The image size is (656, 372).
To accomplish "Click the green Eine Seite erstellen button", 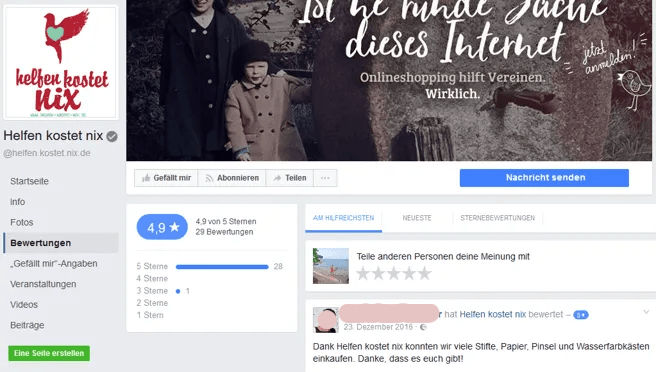I will tap(49, 353).
